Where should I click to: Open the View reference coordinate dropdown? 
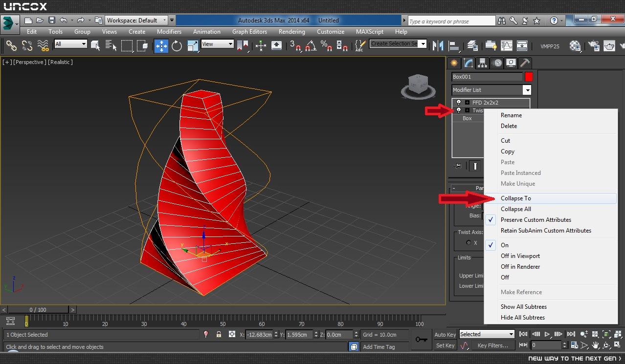(217, 44)
